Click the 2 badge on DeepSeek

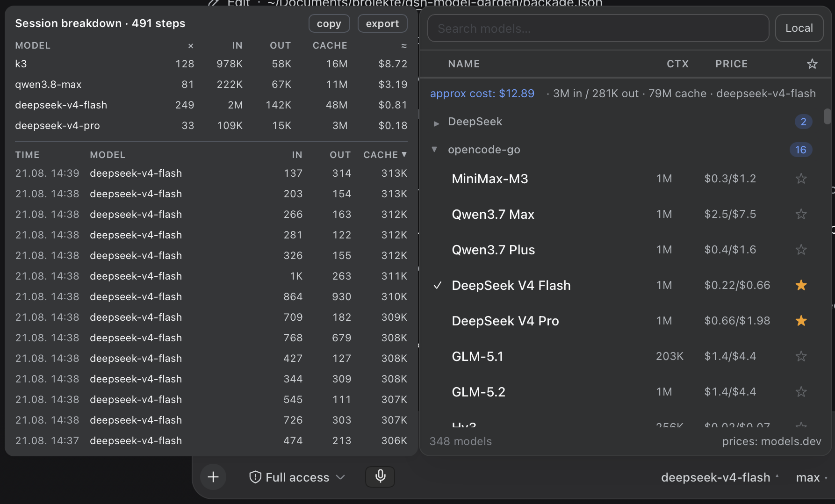803,122
